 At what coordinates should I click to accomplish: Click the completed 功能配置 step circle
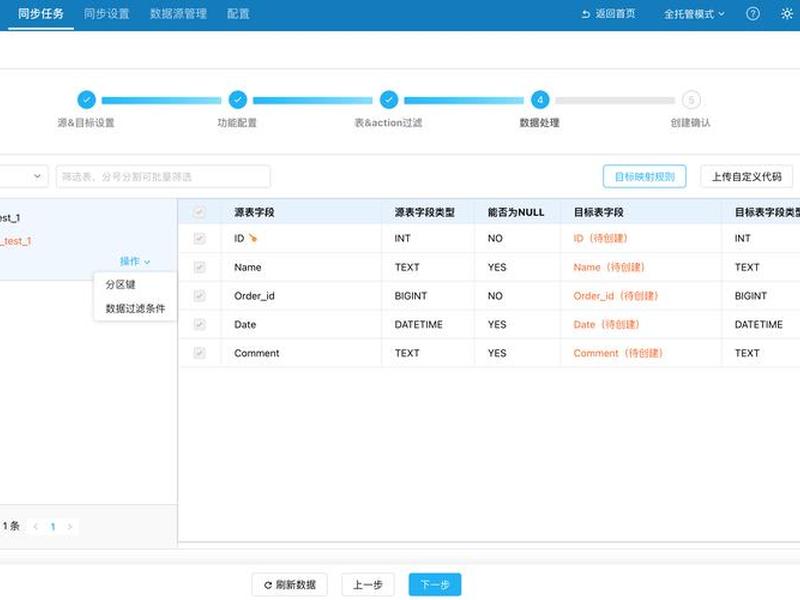[x=238, y=99]
